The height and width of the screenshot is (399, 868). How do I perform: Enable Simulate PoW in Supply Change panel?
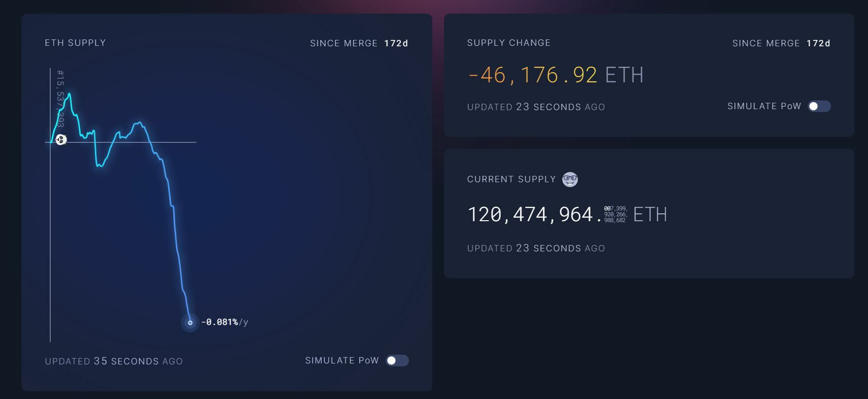pos(819,106)
